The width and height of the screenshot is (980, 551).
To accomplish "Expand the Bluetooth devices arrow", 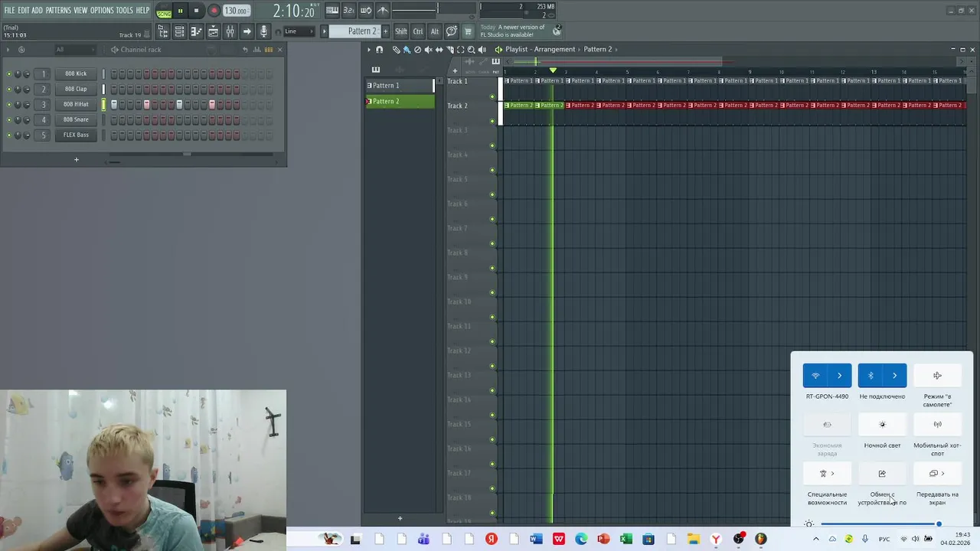I will point(894,376).
